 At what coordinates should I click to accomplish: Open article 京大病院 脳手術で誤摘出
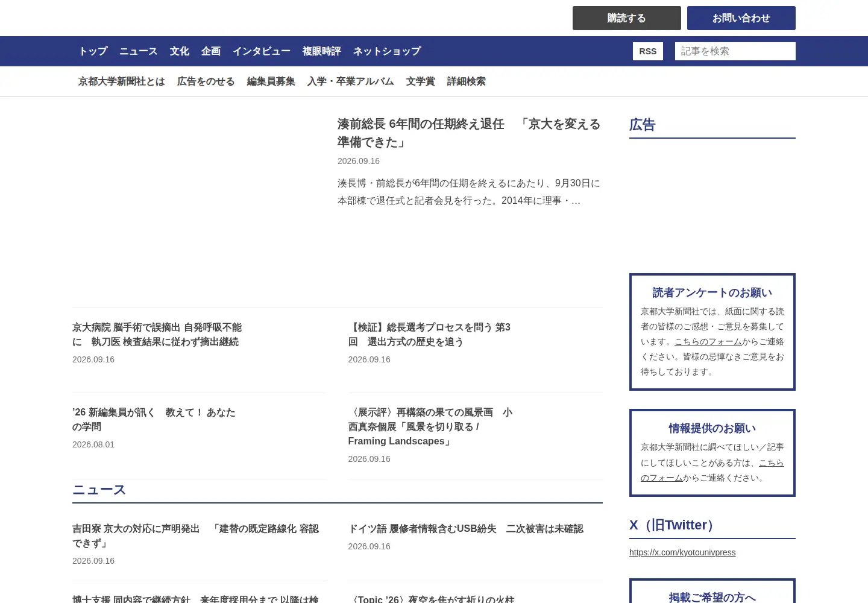point(157,335)
